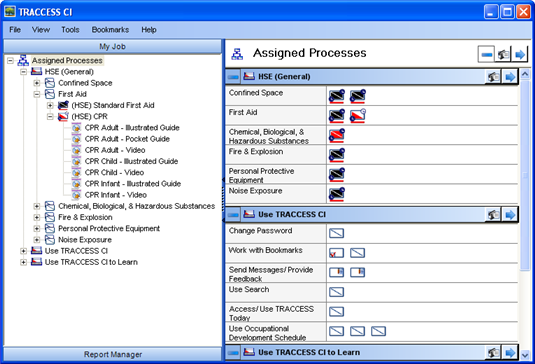Click the (HSE) CPR task icon in tree
The width and height of the screenshot is (535, 364).
(63, 116)
